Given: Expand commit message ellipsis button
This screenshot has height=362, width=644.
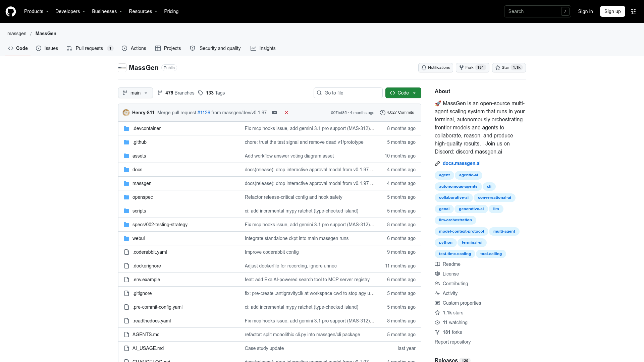Looking at the screenshot, I should (x=274, y=113).
